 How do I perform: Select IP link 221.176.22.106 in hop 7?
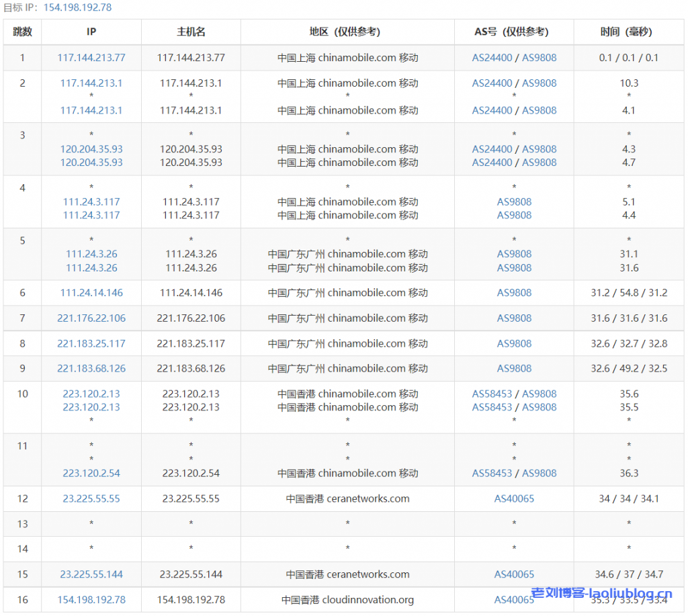click(91, 318)
